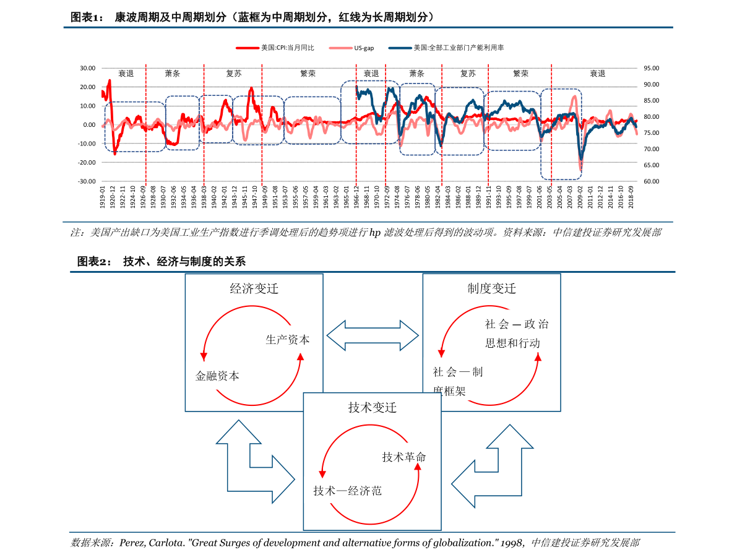The image size is (737, 560).
Task: Select the 美国:CPI:当月同比 legend label
Action: (288, 48)
